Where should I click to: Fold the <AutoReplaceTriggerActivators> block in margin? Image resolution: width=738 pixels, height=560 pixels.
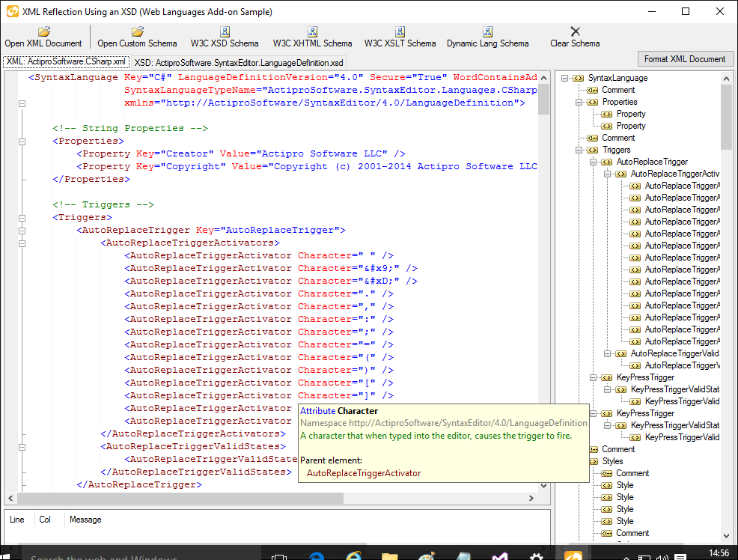coord(22,243)
